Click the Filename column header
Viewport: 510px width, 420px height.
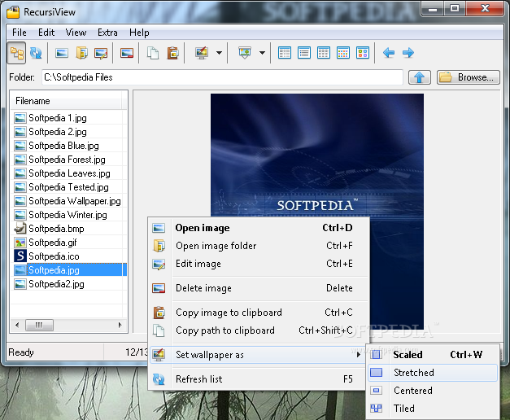point(67,101)
